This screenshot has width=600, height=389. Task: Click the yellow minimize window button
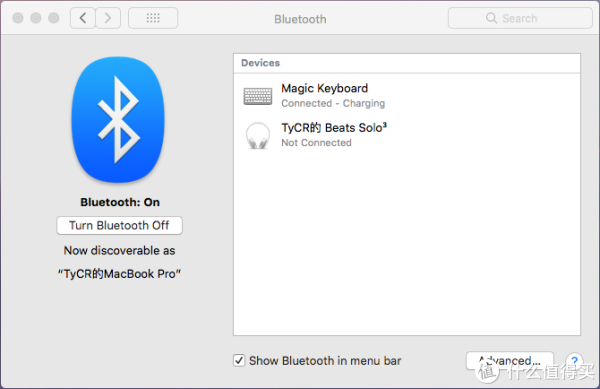(36, 18)
